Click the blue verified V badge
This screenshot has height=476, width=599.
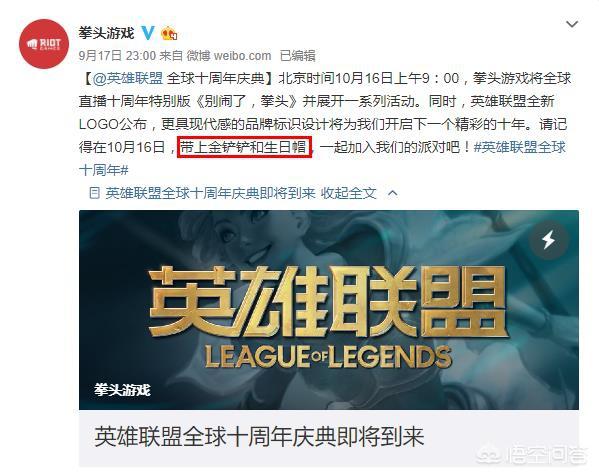point(148,33)
